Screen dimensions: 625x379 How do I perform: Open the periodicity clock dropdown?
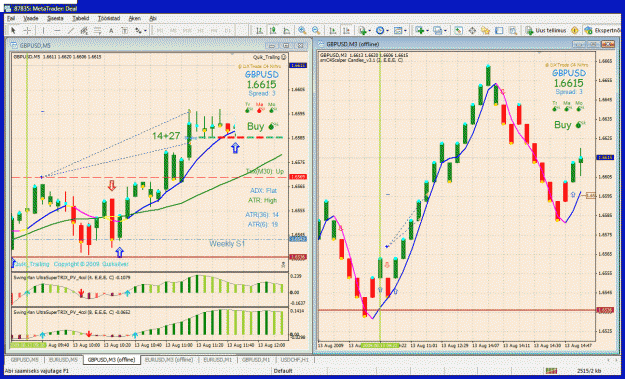click(382, 30)
